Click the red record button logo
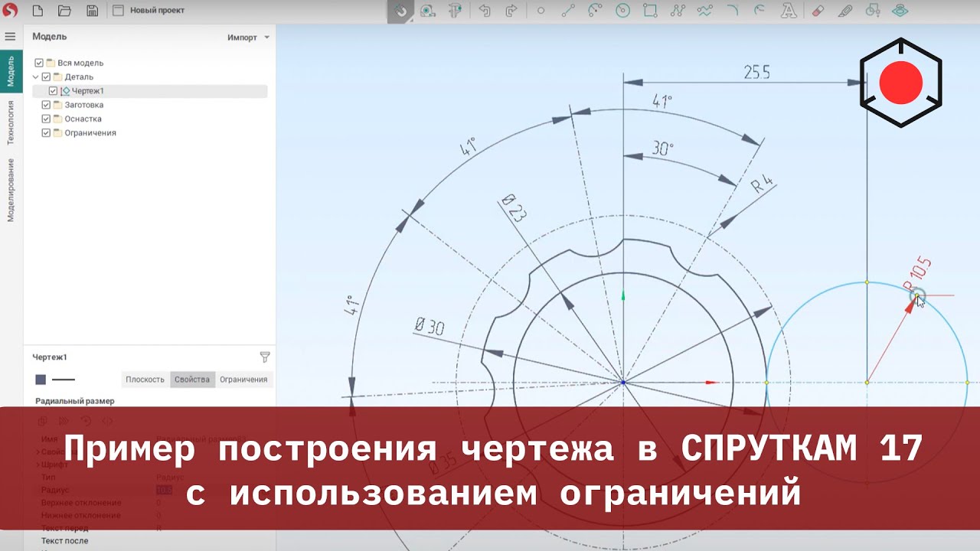The height and width of the screenshot is (551, 980). (900, 83)
